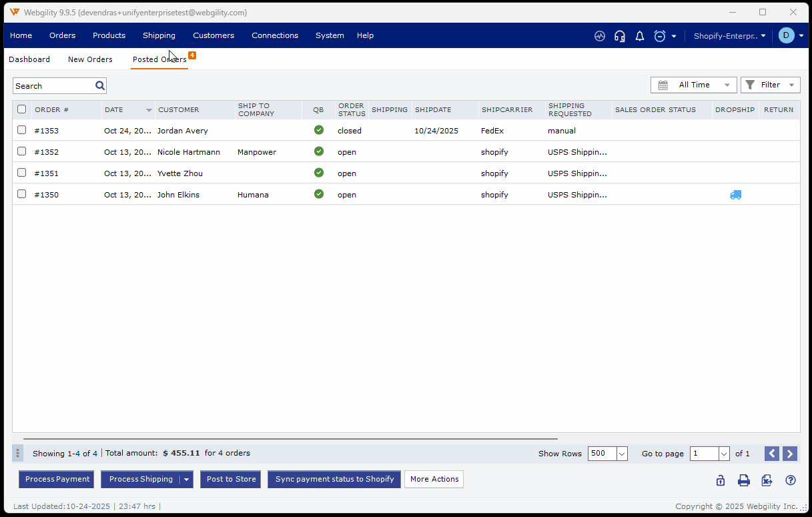Select the checkbox for order #1351
The image size is (812, 517).
22,173
